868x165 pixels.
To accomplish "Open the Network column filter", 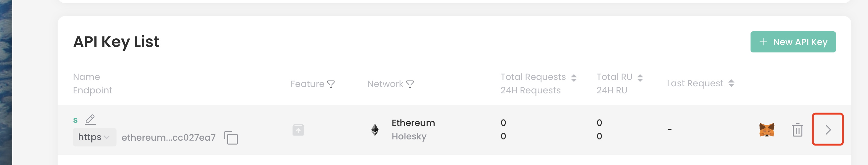I will coord(410,84).
